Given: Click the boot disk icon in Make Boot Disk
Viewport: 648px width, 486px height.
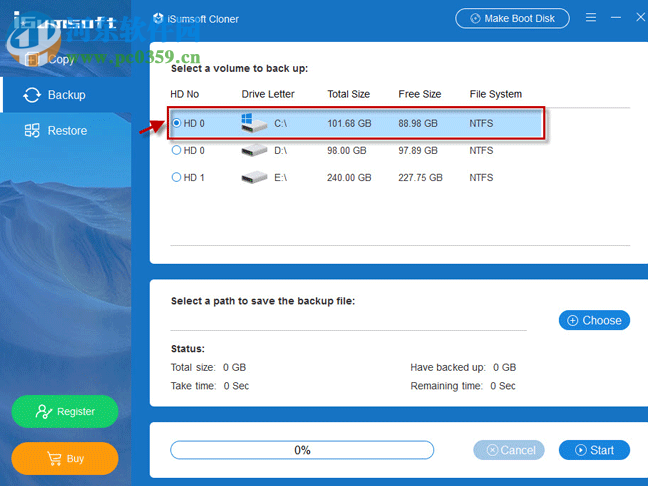Looking at the screenshot, I should (475, 19).
